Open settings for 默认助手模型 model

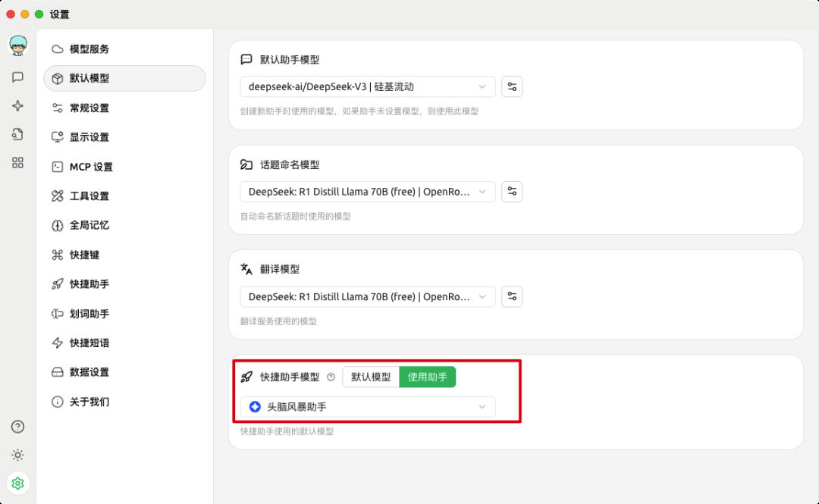512,86
